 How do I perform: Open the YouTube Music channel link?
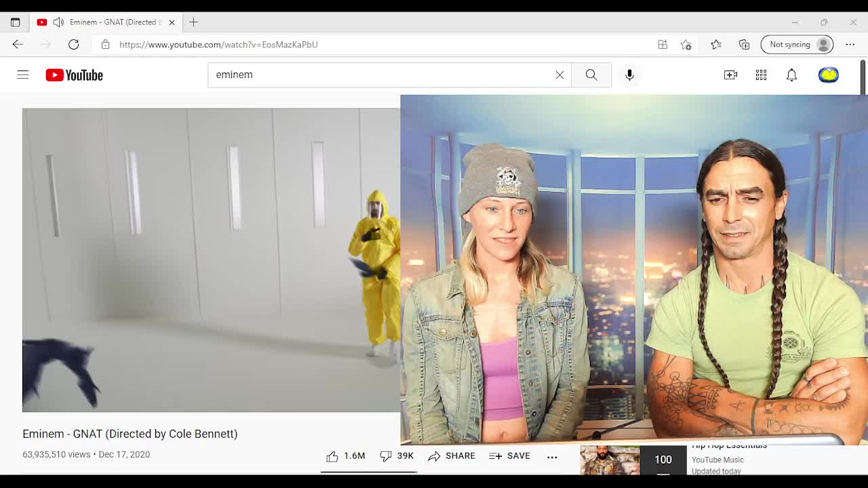pyautogui.click(x=717, y=460)
